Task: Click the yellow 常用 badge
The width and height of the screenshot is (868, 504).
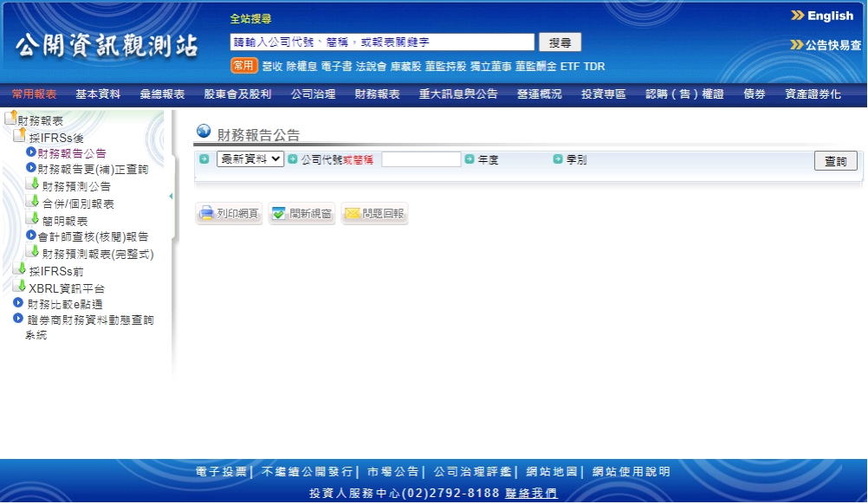Action: click(243, 65)
